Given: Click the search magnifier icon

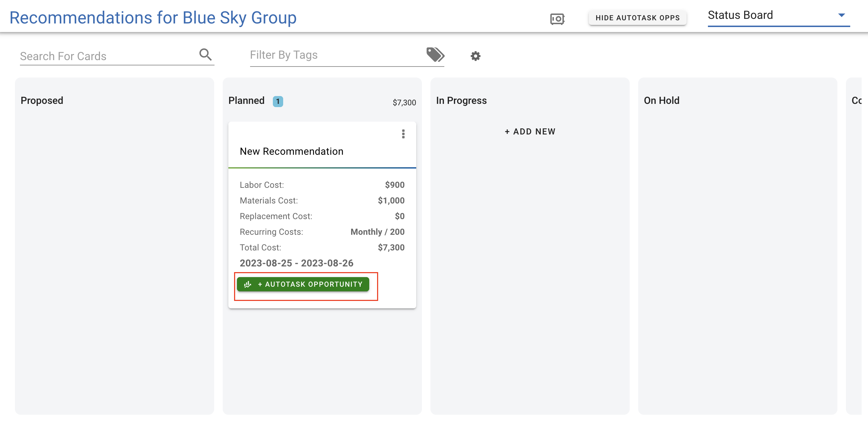Looking at the screenshot, I should click(205, 54).
